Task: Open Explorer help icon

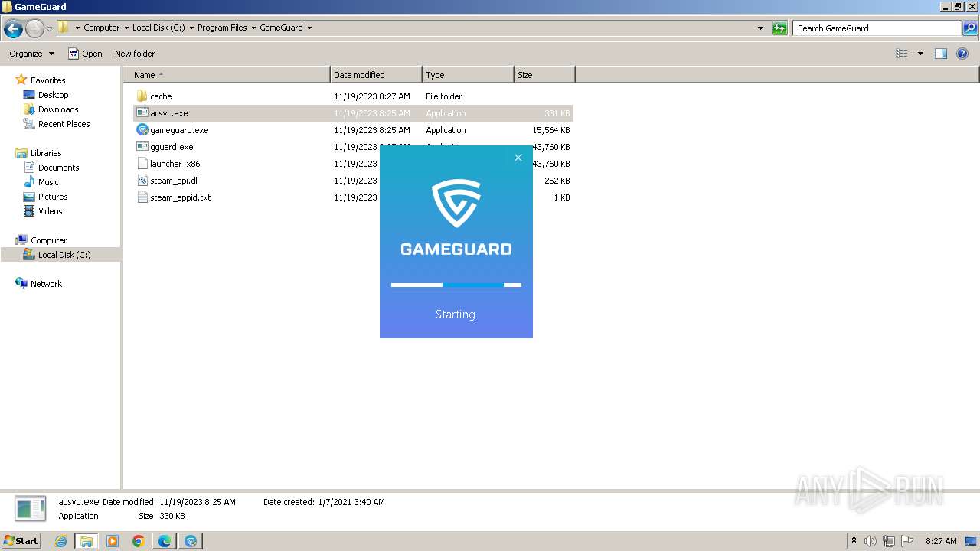Action: [963, 54]
